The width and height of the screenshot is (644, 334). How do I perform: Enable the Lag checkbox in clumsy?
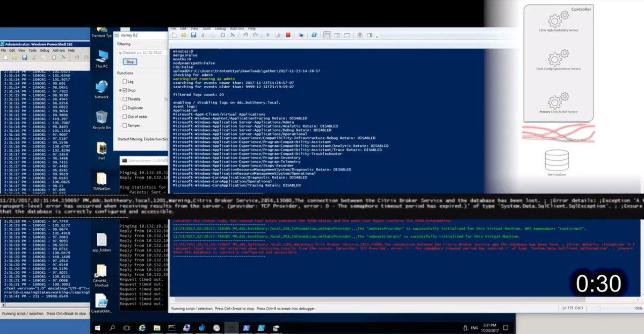point(125,81)
